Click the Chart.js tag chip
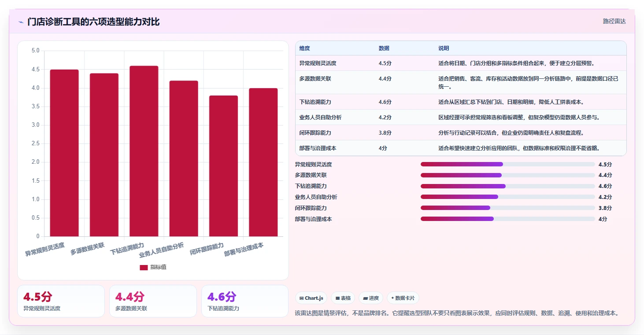 pos(311,298)
